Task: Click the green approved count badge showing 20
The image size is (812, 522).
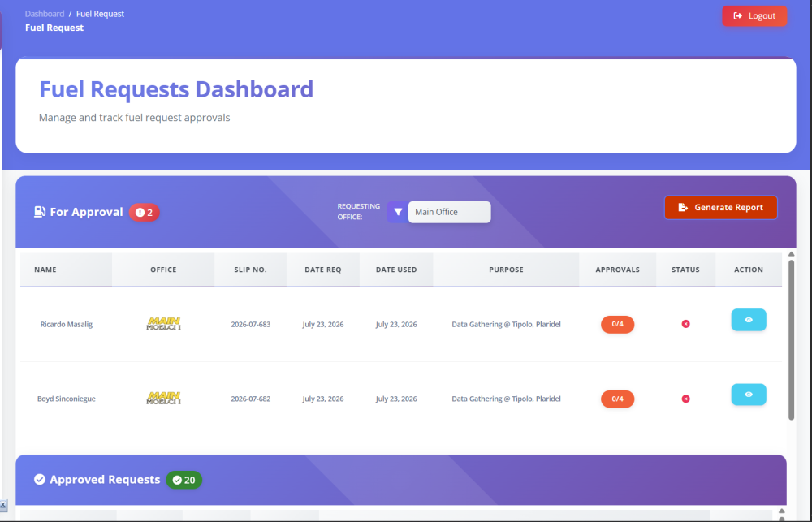Action: (184, 480)
